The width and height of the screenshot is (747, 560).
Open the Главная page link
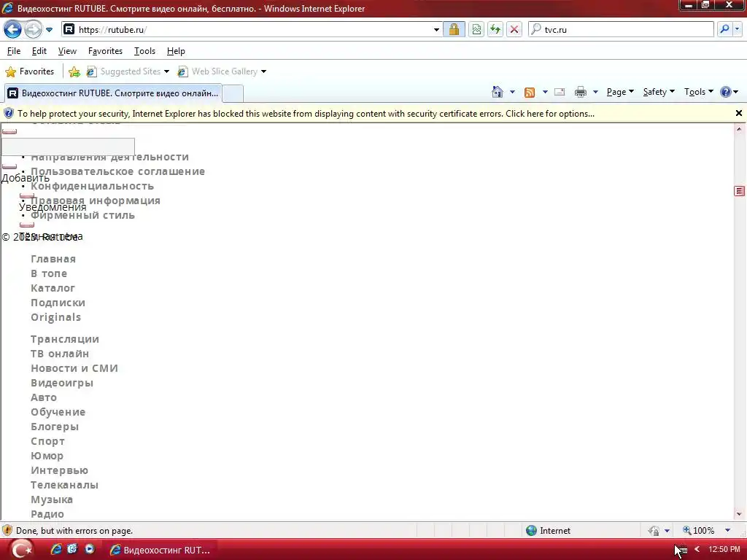pyautogui.click(x=53, y=259)
